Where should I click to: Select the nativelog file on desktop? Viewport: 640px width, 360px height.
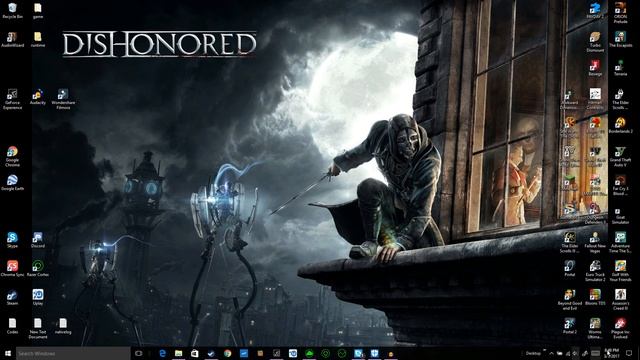click(x=63, y=326)
